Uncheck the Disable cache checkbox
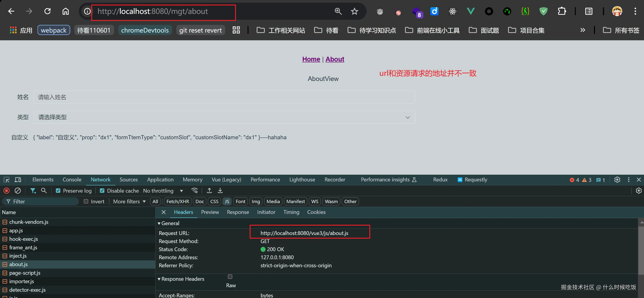Image resolution: width=644 pixels, height=298 pixels. [x=102, y=191]
